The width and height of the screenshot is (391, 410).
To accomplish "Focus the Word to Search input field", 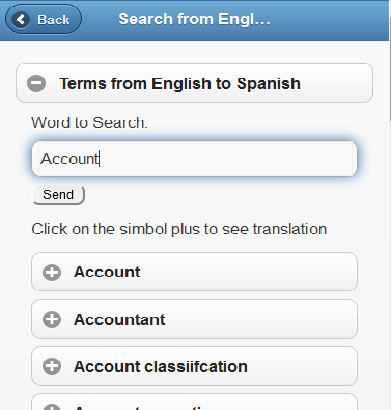I will tap(194, 158).
